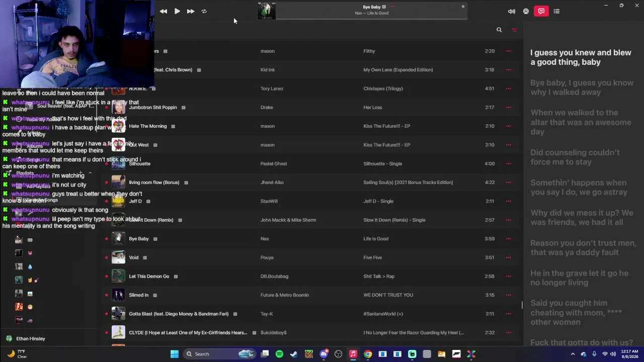Select the song title Let This Demon Go
This screenshot has width=644, height=362.
click(x=149, y=276)
